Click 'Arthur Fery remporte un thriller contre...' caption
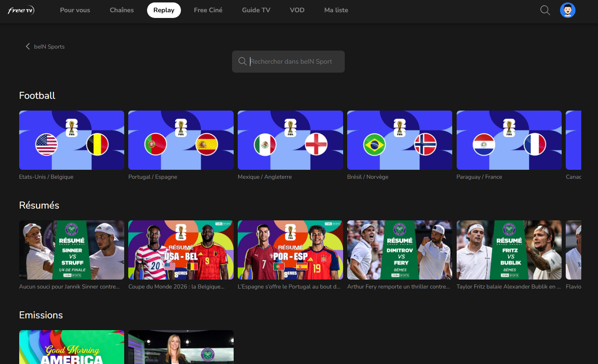This screenshot has width=598, height=364. (398, 286)
